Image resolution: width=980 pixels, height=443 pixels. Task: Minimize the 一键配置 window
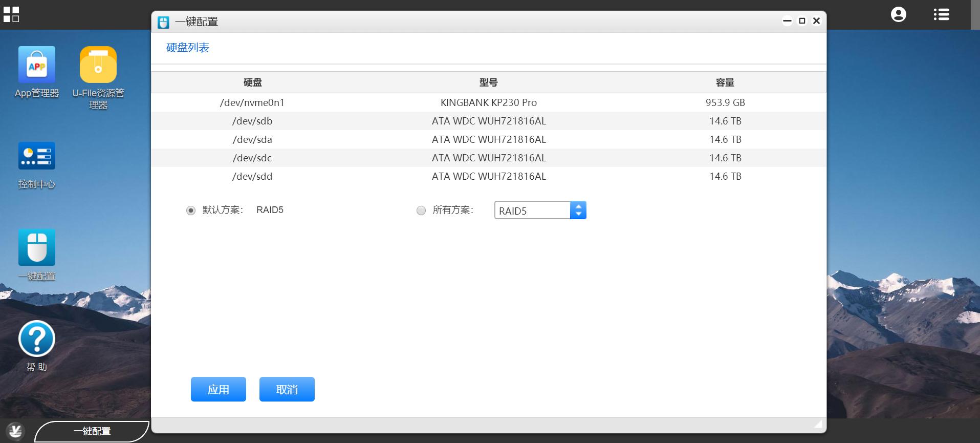[x=788, y=21]
